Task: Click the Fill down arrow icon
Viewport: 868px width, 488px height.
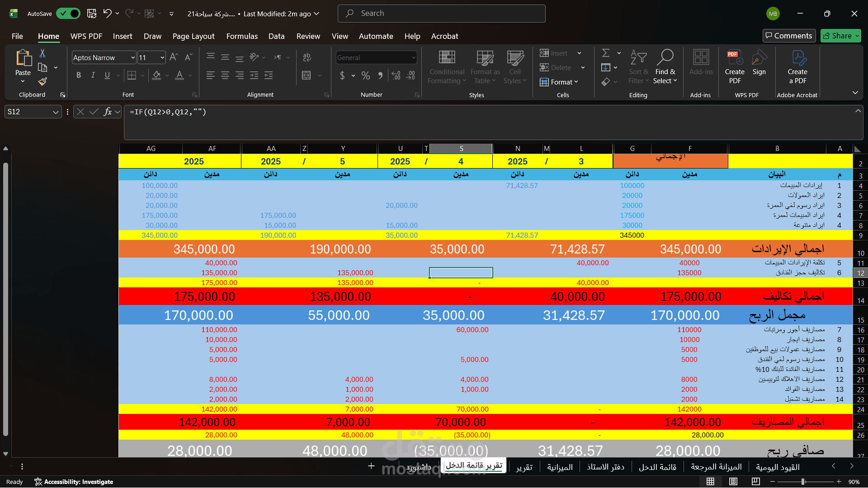Action: pos(606,67)
